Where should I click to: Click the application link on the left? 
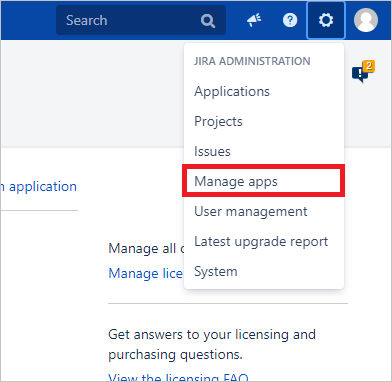(x=39, y=187)
